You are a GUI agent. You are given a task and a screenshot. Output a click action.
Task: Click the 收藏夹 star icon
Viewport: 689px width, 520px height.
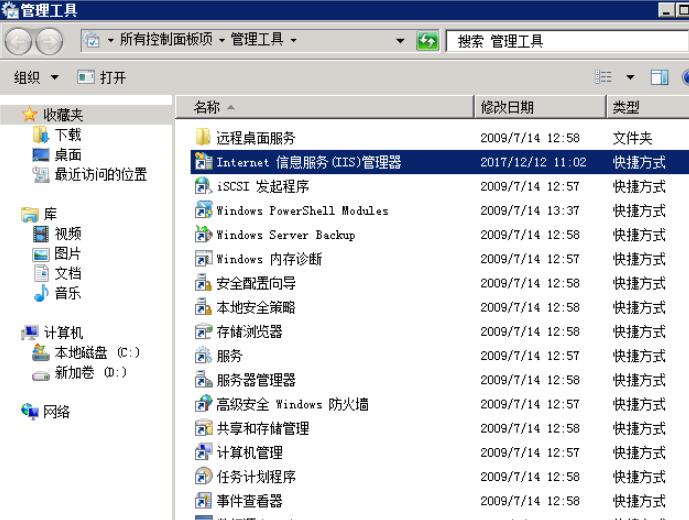coord(29,114)
